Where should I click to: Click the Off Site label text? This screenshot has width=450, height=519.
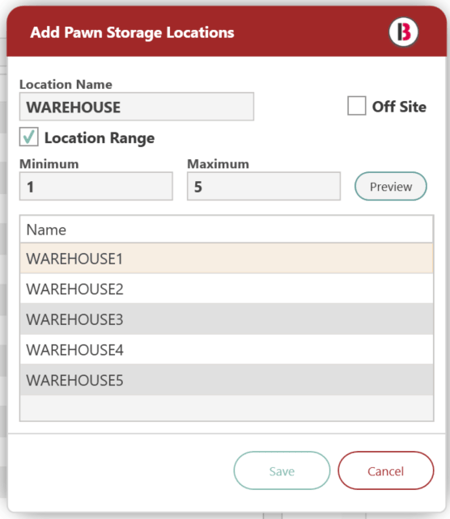point(399,107)
